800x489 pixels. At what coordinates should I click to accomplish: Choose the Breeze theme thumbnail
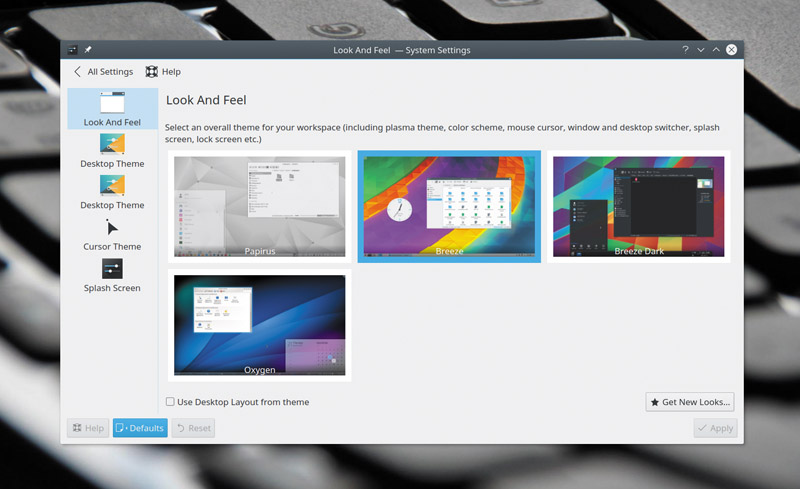(x=449, y=206)
